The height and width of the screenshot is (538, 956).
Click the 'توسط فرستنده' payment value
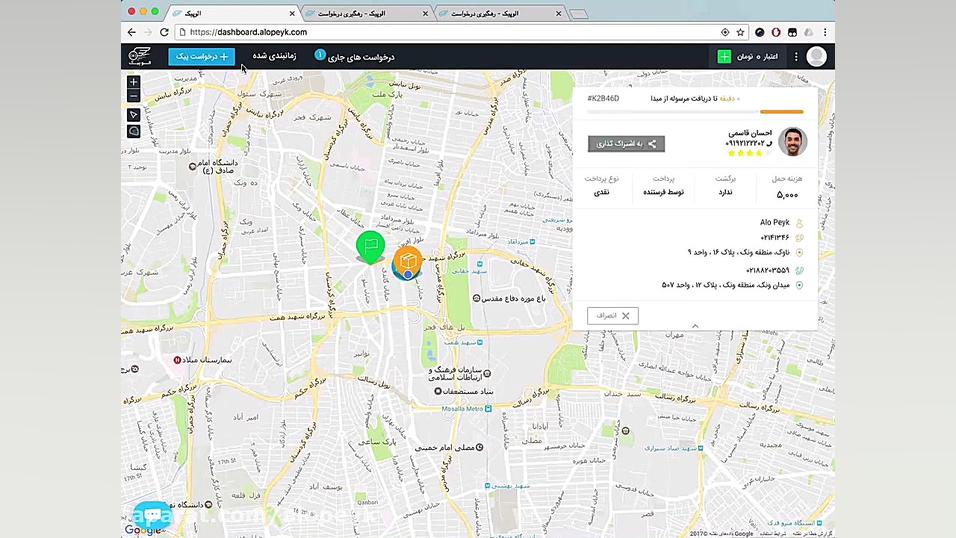pos(663,192)
